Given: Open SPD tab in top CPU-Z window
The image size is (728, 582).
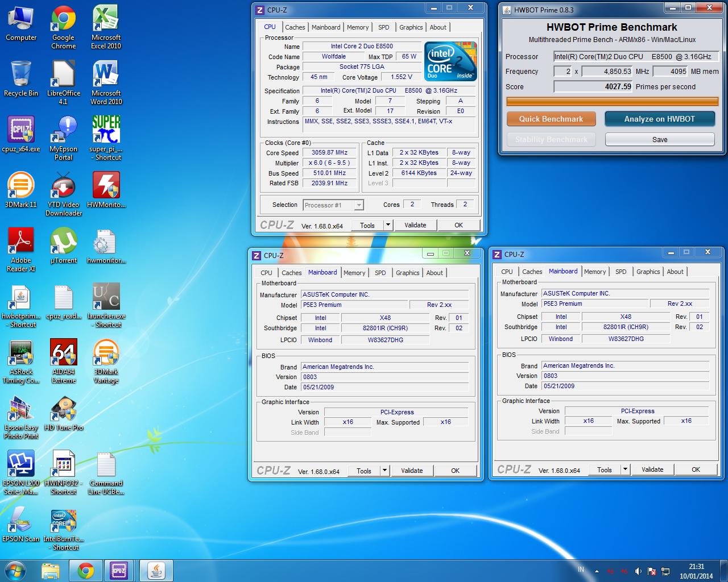Looking at the screenshot, I should tap(384, 27).
